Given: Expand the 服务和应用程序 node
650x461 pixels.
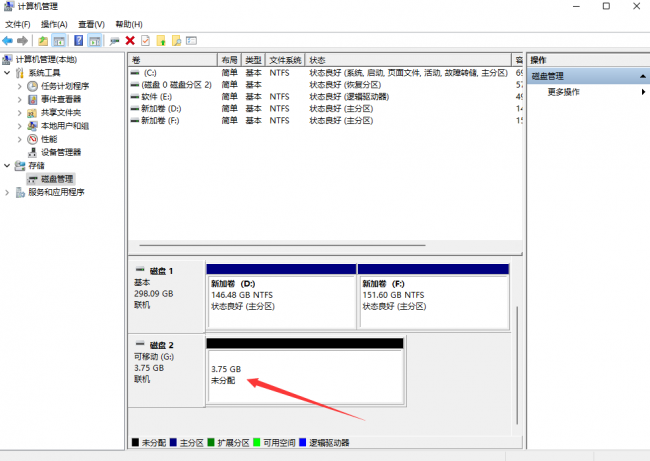Looking at the screenshot, I should pos(7,192).
